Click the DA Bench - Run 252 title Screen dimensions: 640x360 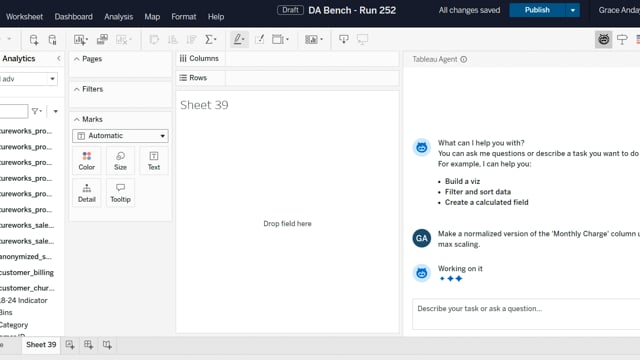[352, 10]
